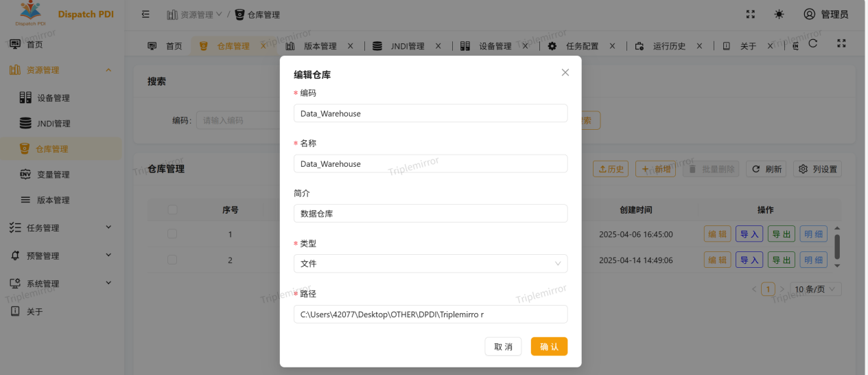Viewport: 868px width, 375px height.
Task: Click the 新增 button
Action: [655, 169]
